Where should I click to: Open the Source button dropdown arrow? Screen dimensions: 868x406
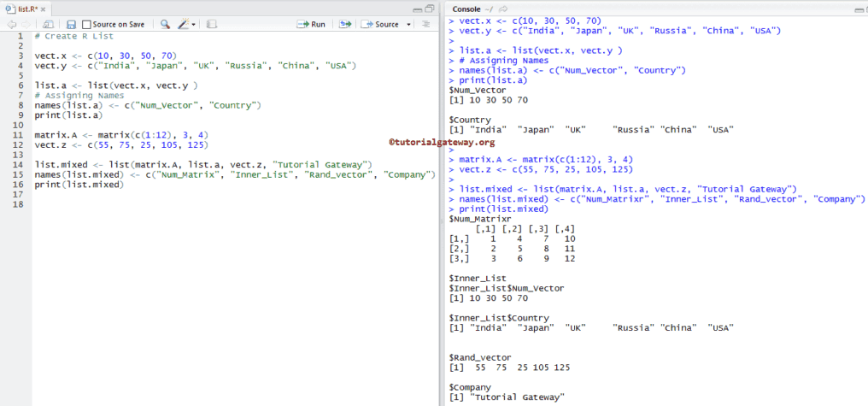[408, 25]
